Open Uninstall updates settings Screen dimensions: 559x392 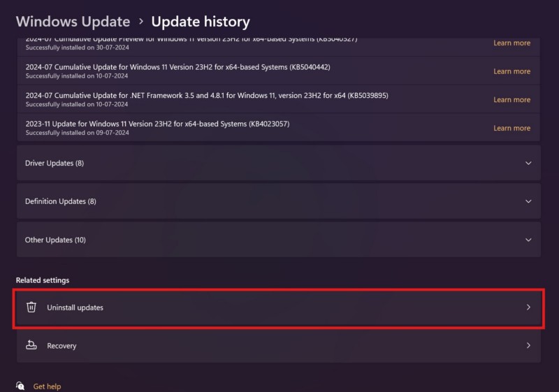[x=75, y=307]
